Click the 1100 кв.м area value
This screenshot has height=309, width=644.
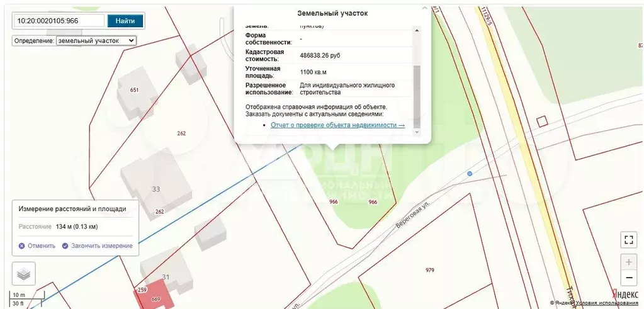click(314, 72)
